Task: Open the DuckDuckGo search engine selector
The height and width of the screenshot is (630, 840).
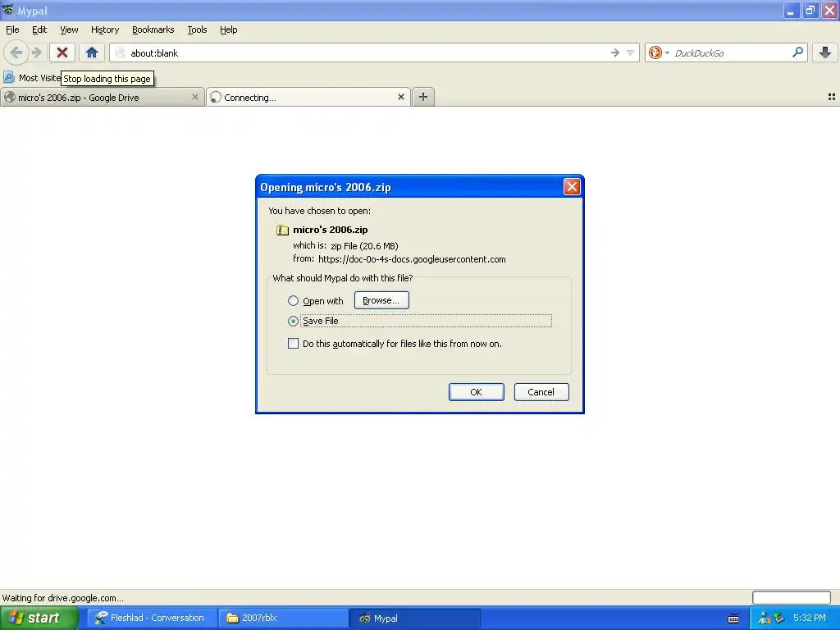Action: pyautogui.click(x=659, y=52)
